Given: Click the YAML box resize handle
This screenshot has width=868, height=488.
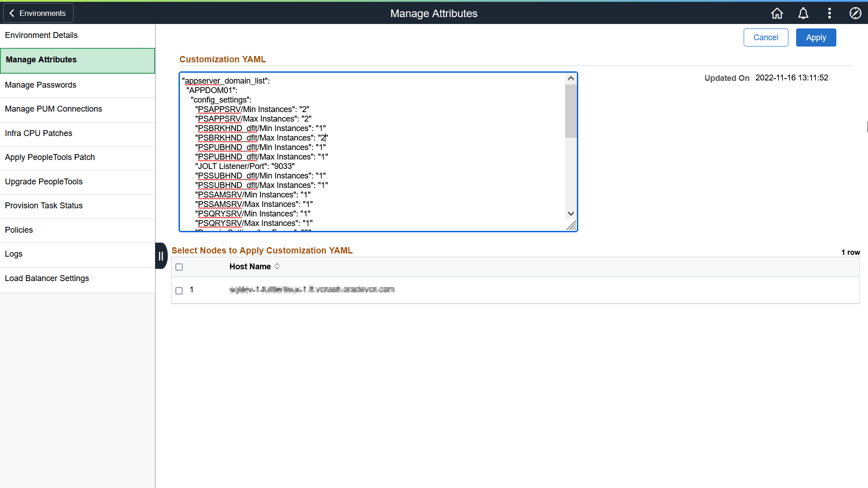Looking at the screenshot, I should pos(572,225).
